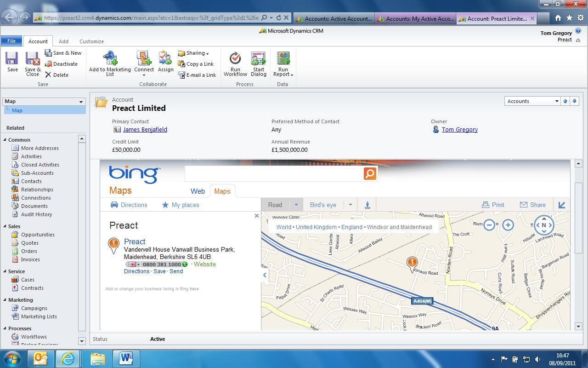
Task: Switch to the Add ribbon tab
Action: 63,41
